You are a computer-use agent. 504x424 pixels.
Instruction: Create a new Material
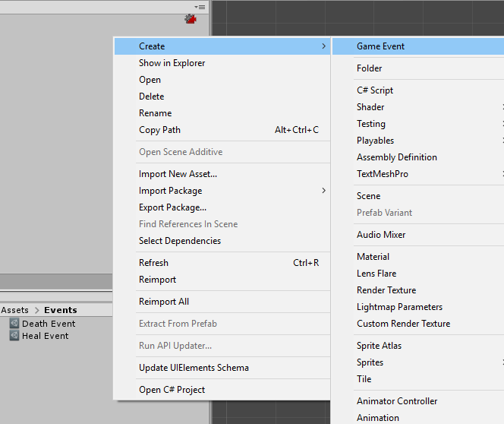point(418,257)
